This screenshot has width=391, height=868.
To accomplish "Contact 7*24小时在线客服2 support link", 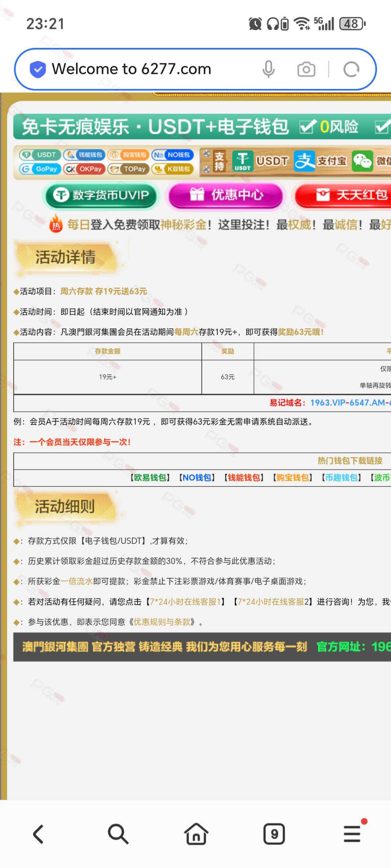I will [x=273, y=602].
